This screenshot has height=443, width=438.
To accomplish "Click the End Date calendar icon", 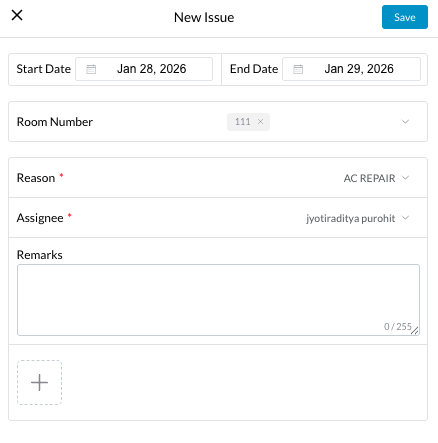I will click(x=298, y=69).
